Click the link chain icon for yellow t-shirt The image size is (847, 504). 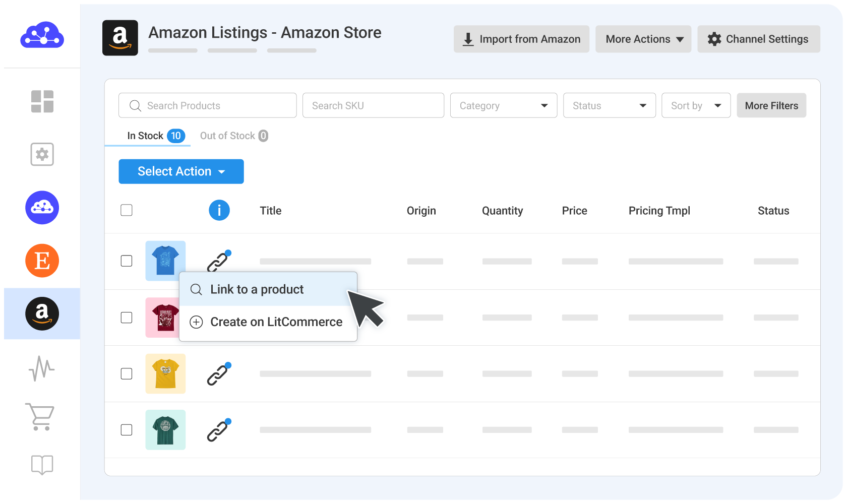click(x=219, y=374)
